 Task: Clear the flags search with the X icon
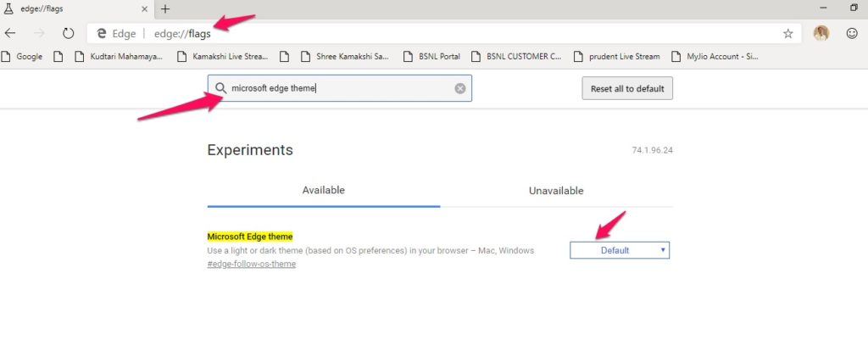460,88
